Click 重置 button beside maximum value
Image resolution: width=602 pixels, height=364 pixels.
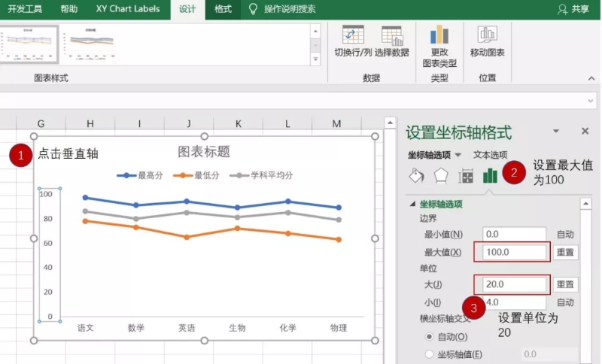[566, 253]
